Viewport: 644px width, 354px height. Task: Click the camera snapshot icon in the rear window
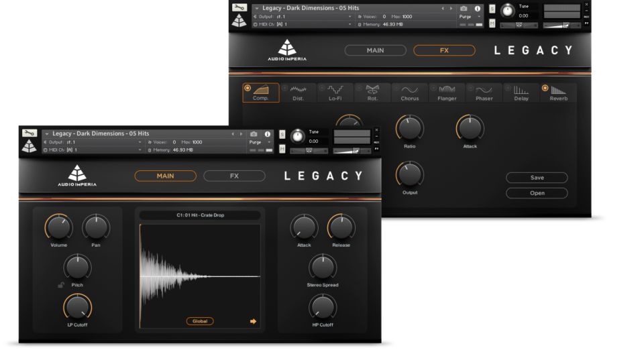[x=464, y=8]
